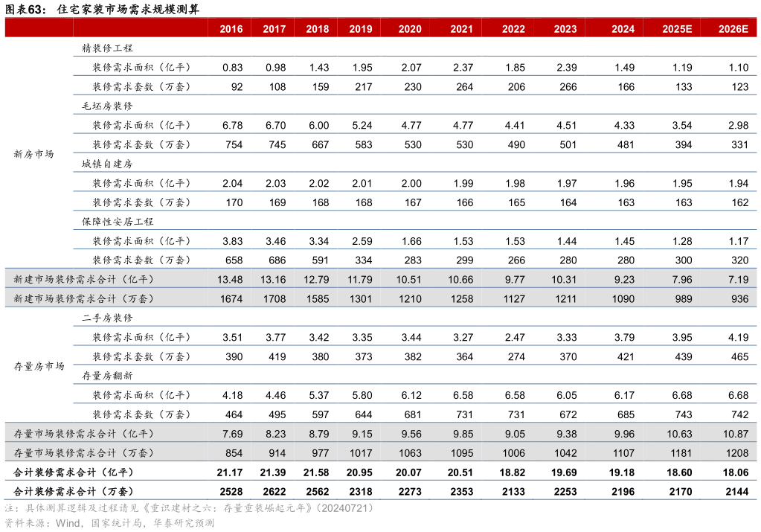The width and height of the screenshot is (761, 532).
Task: Select the 2021 value 1095
Action: [x=461, y=453]
